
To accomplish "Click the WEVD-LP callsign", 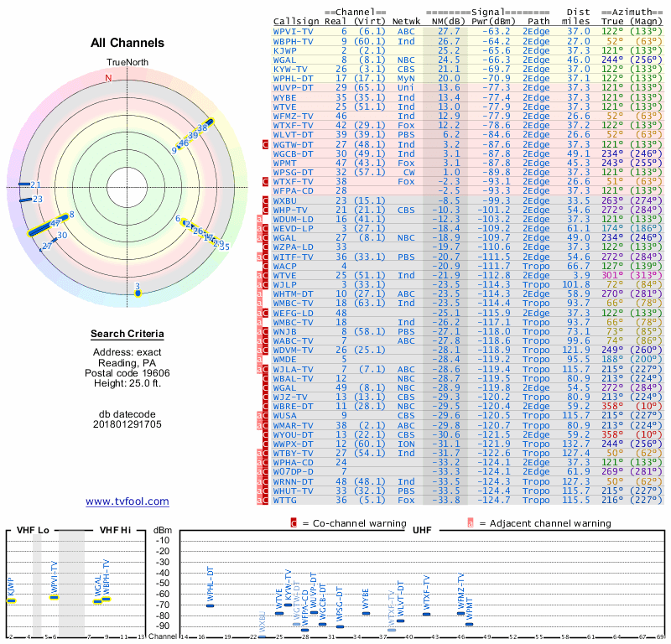I will (x=293, y=228).
